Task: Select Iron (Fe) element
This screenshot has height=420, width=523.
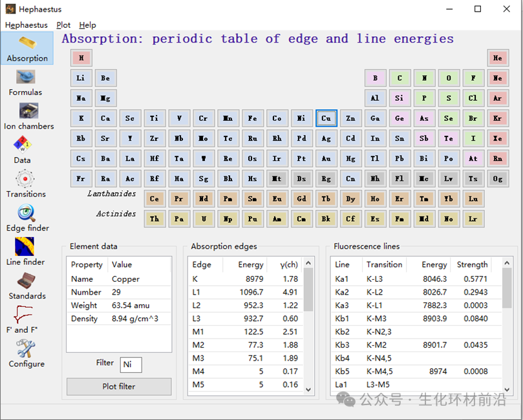Action: (x=253, y=118)
